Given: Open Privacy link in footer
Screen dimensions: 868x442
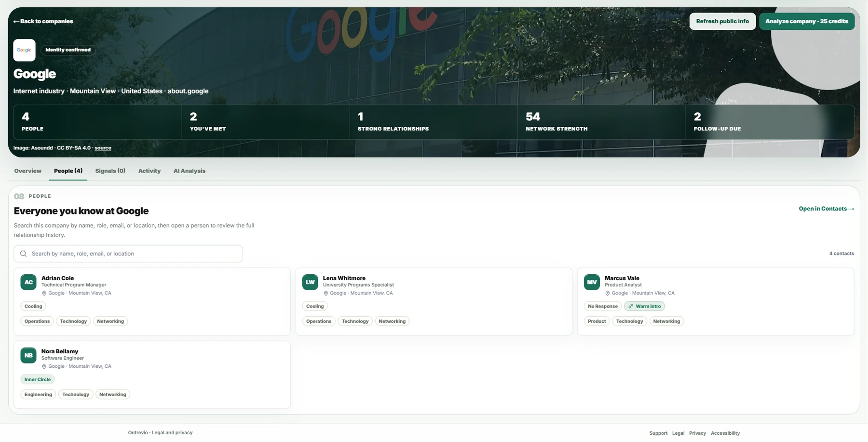Looking at the screenshot, I should pyautogui.click(x=697, y=433).
